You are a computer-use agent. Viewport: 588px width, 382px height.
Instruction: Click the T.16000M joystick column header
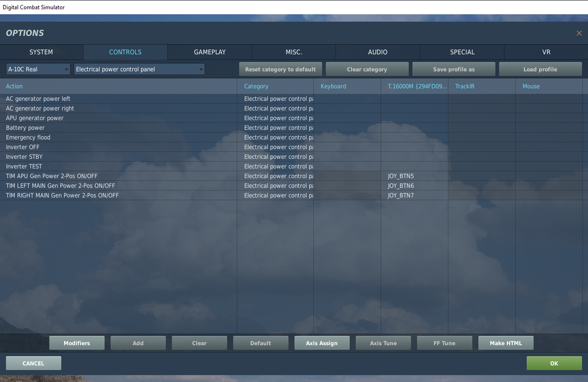[x=415, y=86]
